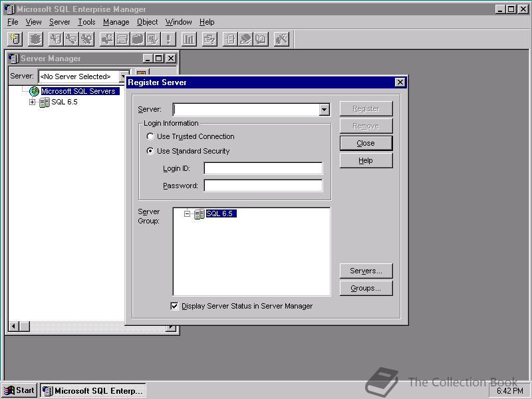Click the Remove button
The width and height of the screenshot is (532, 399).
(x=366, y=126)
